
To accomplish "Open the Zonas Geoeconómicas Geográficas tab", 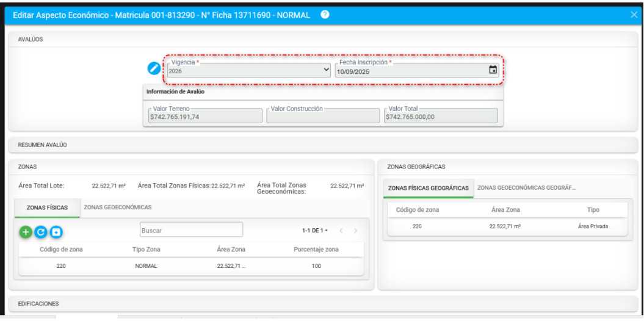I will tap(526, 188).
